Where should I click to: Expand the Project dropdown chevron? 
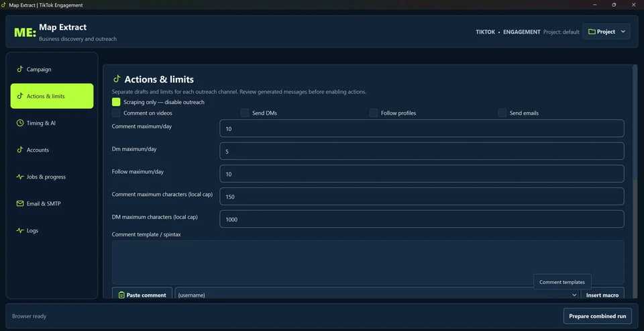(623, 32)
